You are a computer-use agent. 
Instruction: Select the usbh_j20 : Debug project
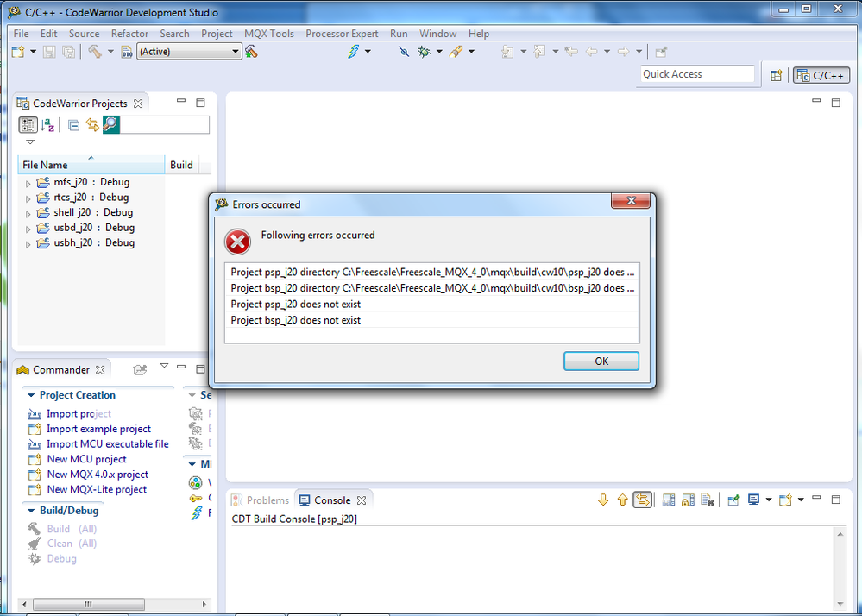tap(94, 242)
